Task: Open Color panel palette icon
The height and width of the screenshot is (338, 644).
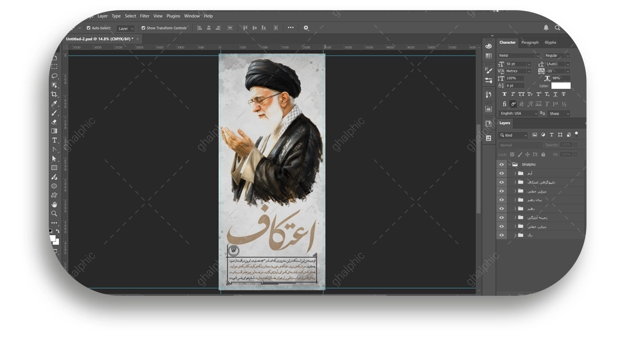Action: [x=489, y=46]
